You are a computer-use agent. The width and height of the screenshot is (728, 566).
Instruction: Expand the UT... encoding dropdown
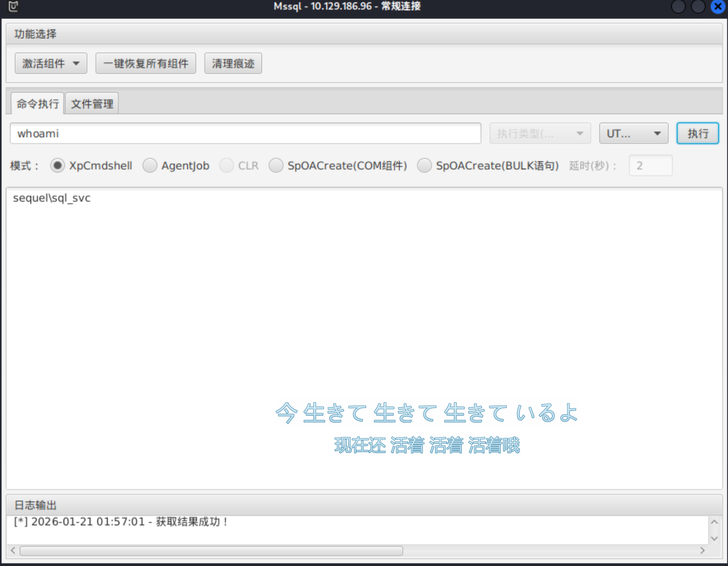point(633,133)
